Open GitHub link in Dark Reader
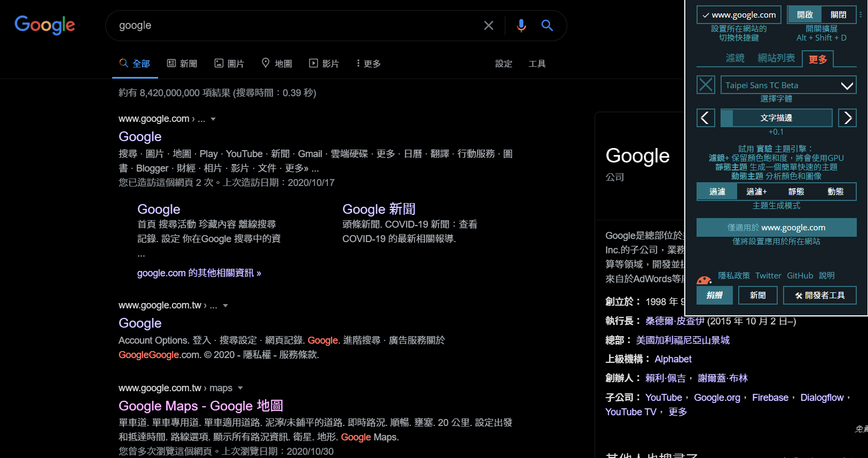This screenshot has height=458, width=868. coord(800,276)
